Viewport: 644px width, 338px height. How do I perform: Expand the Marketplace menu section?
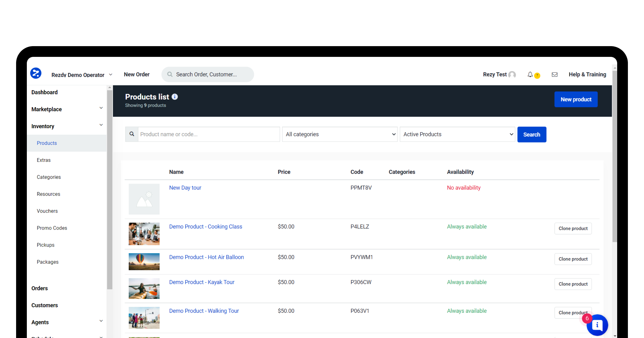point(101,108)
